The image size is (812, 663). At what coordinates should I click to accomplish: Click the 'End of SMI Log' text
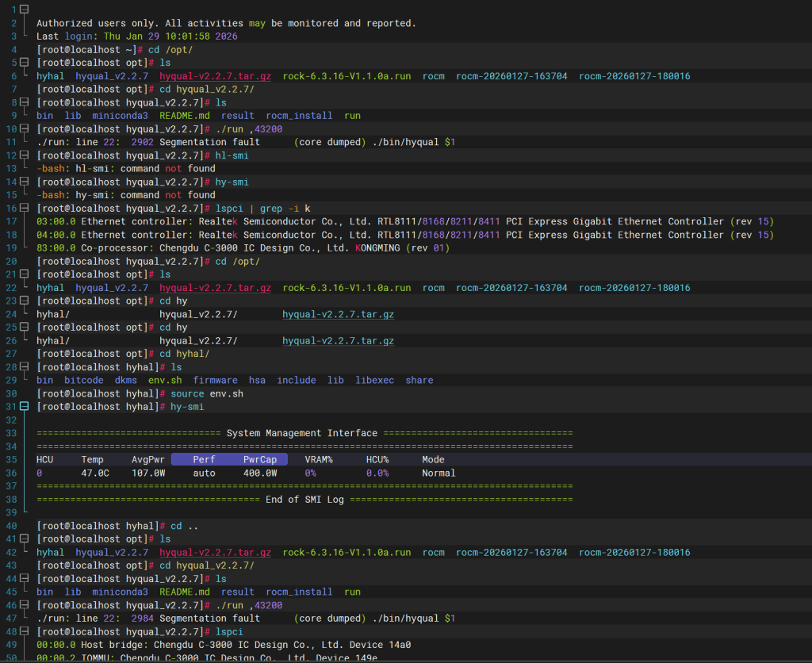[304, 500]
